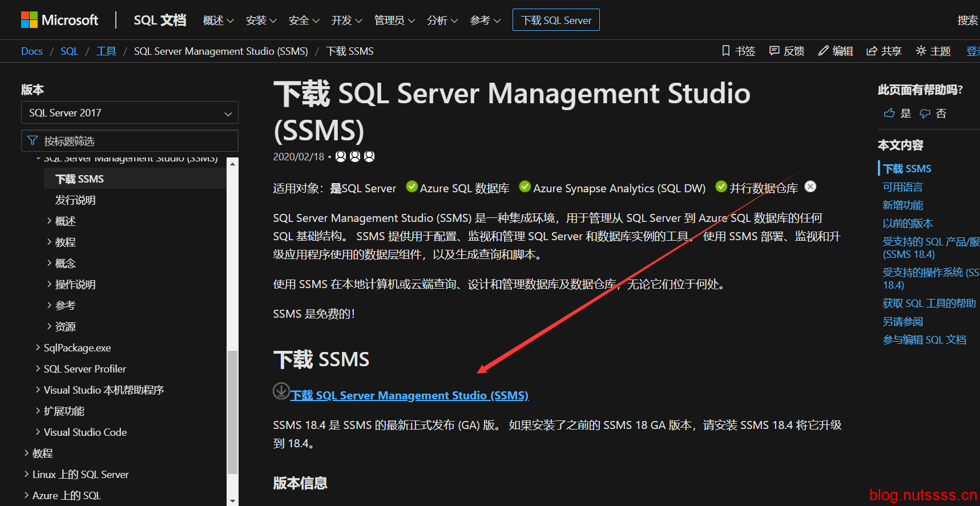Open the 管理员 top navigation dropdown

click(x=394, y=21)
